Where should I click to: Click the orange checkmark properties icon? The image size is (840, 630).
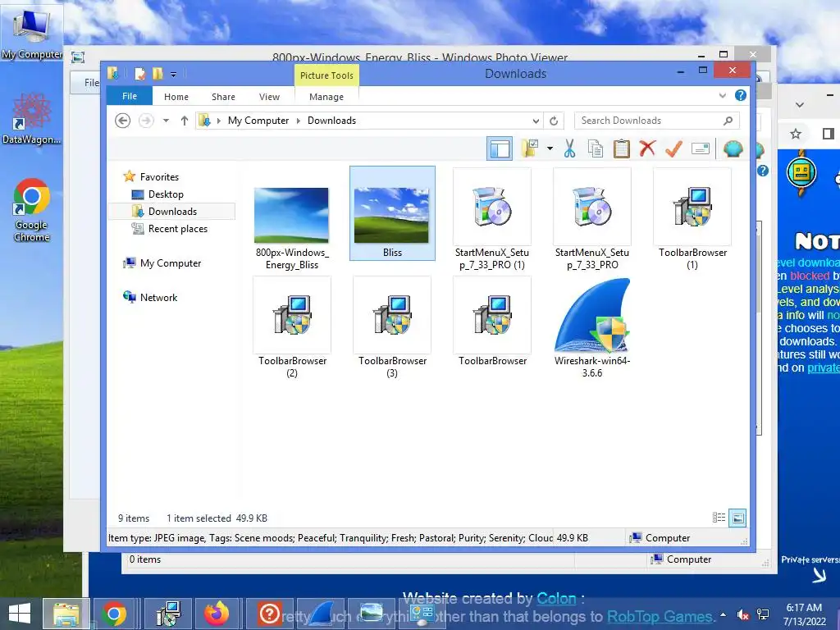(x=673, y=148)
